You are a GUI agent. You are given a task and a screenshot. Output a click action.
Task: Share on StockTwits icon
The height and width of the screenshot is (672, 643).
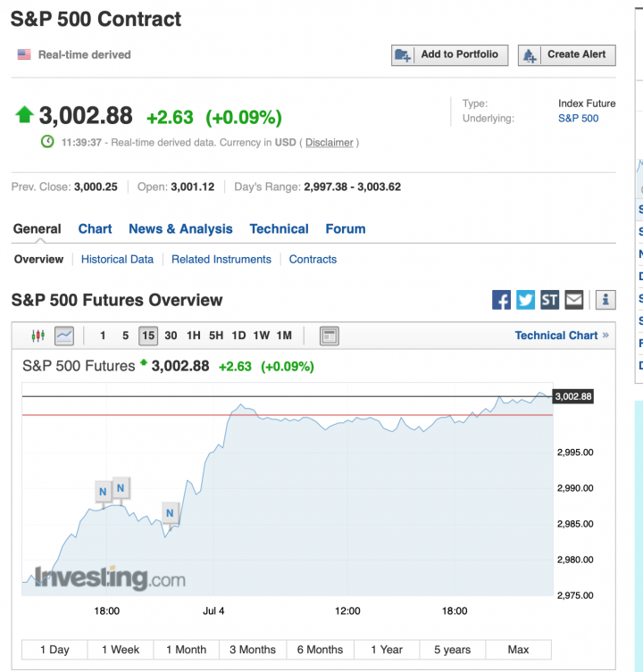click(x=549, y=300)
